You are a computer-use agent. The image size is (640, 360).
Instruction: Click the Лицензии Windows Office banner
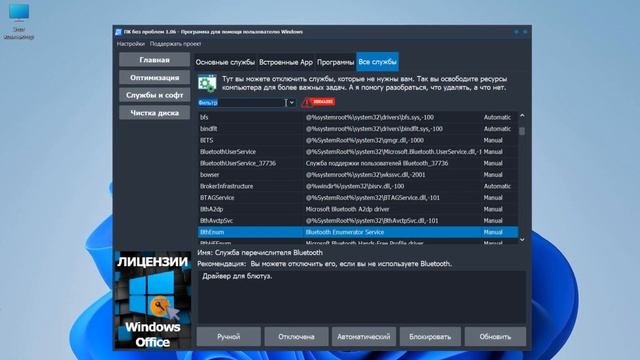[x=153, y=300]
